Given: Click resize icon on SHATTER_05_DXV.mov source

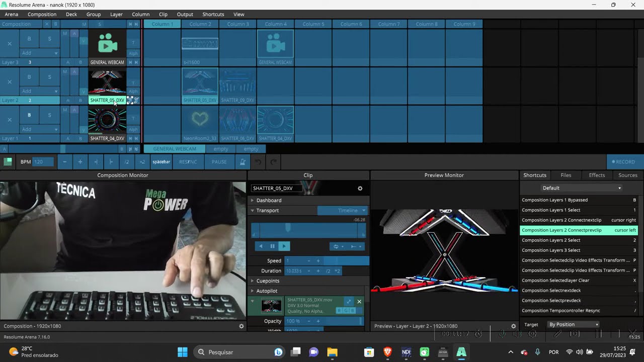Looking at the screenshot, I should (x=349, y=302).
